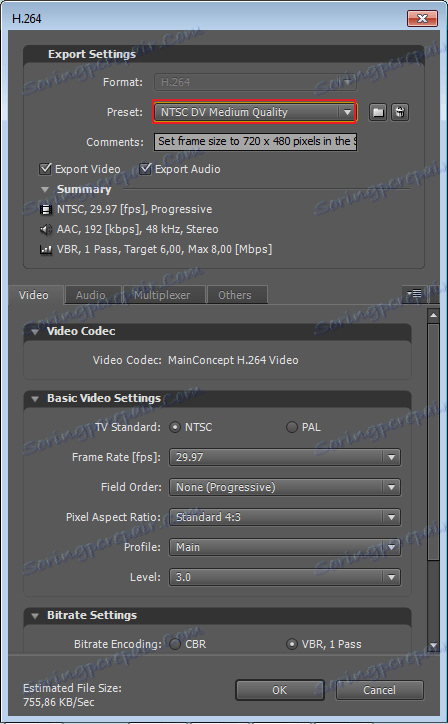Click into the Comments text field
Viewport: 448px width, 724px height.
[x=255, y=142]
